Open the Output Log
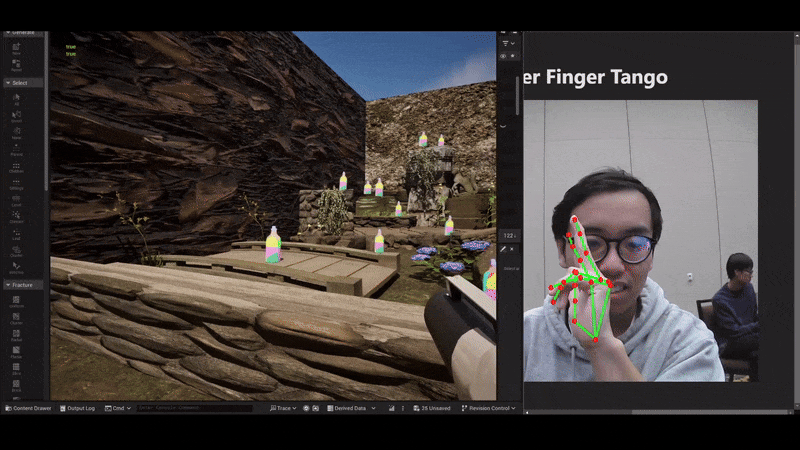This screenshot has height=450, width=800. pyautogui.click(x=78, y=408)
